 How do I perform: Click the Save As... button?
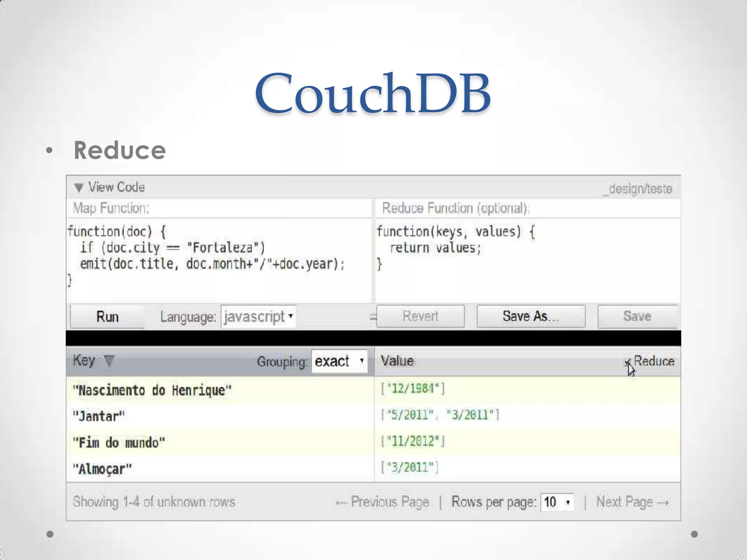click(531, 316)
